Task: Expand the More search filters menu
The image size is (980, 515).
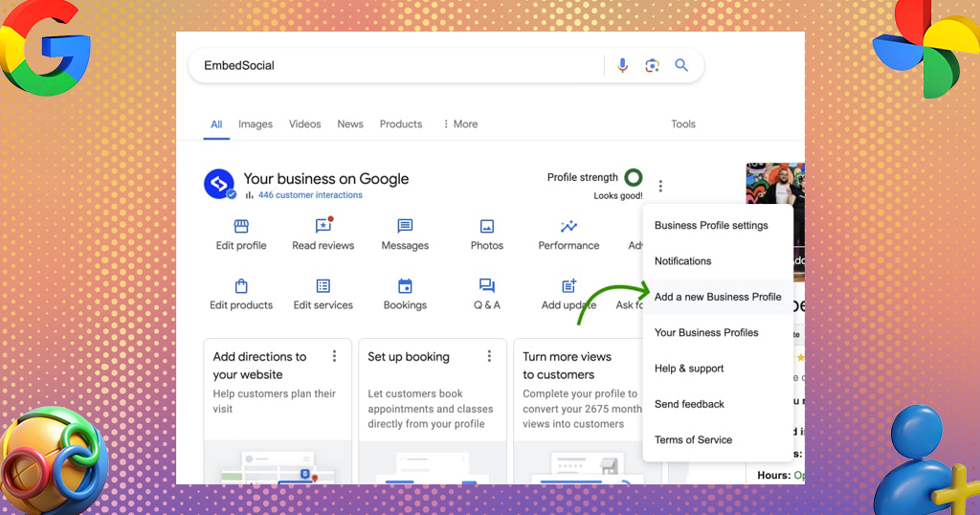Action: click(460, 123)
